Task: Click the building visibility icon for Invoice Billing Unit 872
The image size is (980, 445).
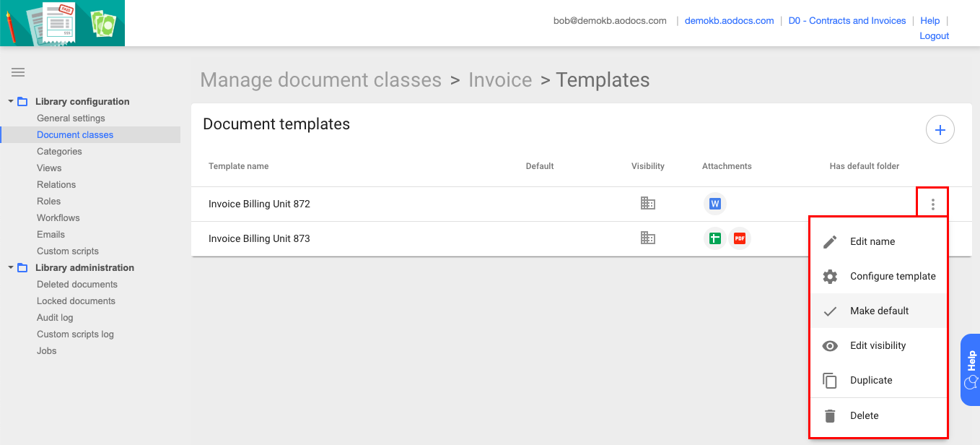Action: pos(647,204)
